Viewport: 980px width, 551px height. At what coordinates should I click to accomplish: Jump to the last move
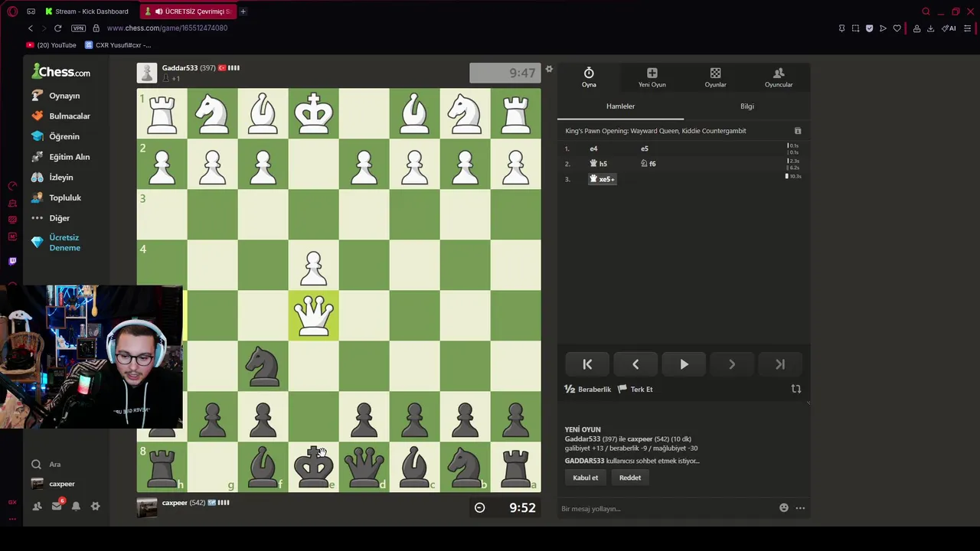point(780,364)
